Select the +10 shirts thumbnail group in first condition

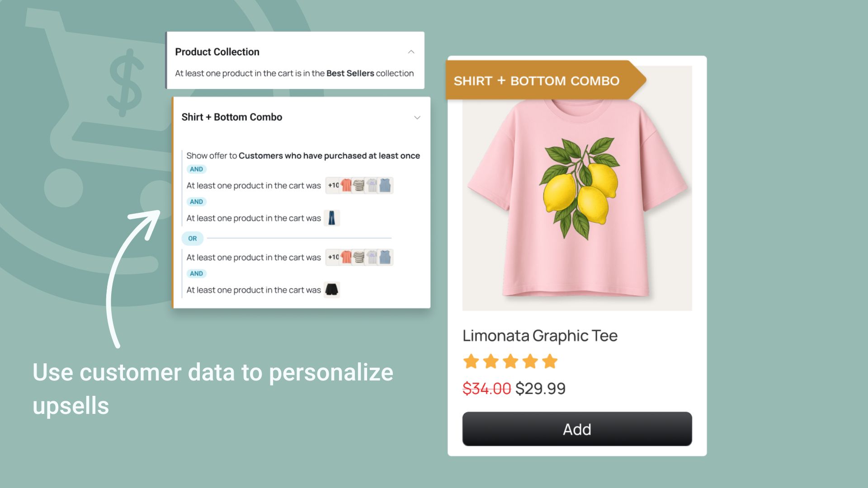point(359,185)
